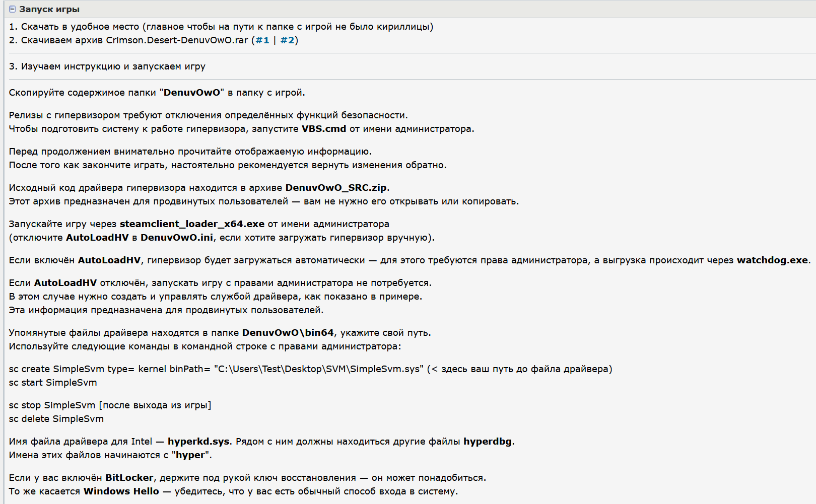Click the bold "hyperkd.sys" driver name

[198, 442]
